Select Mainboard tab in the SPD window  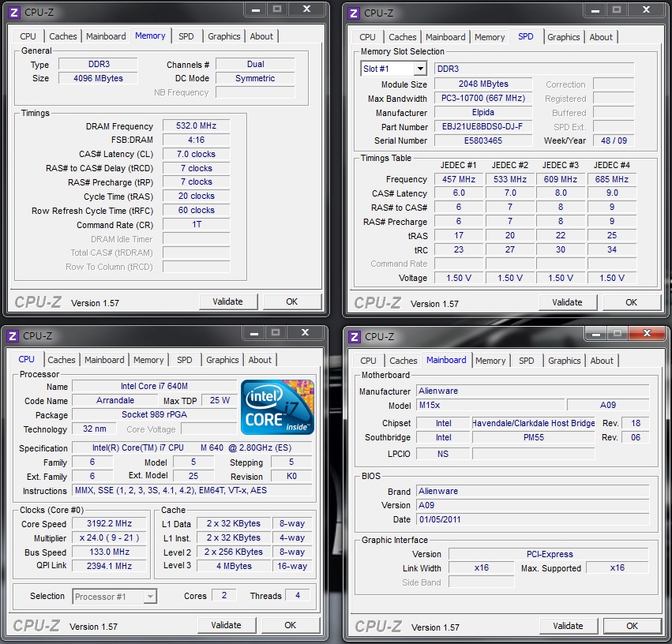445,37
